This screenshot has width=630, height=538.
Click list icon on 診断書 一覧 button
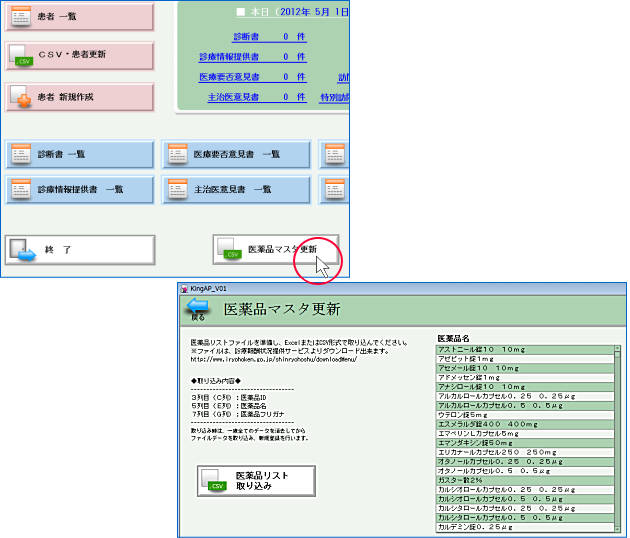pos(21,154)
